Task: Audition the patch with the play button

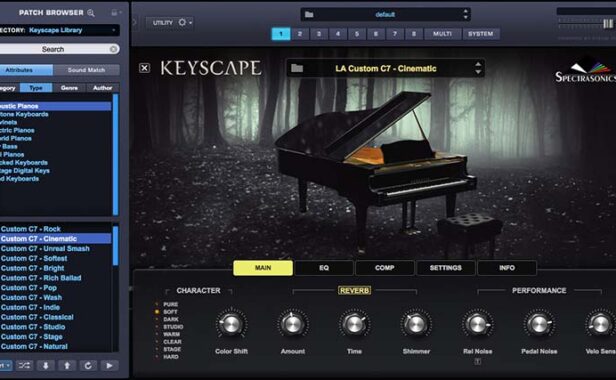Action: (x=109, y=365)
